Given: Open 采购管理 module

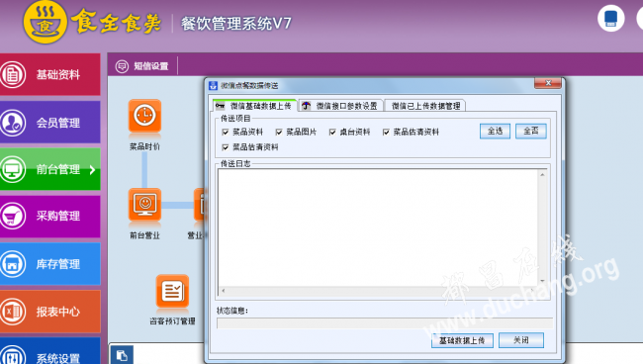Looking at the screenshot, I should pos(50,216).
